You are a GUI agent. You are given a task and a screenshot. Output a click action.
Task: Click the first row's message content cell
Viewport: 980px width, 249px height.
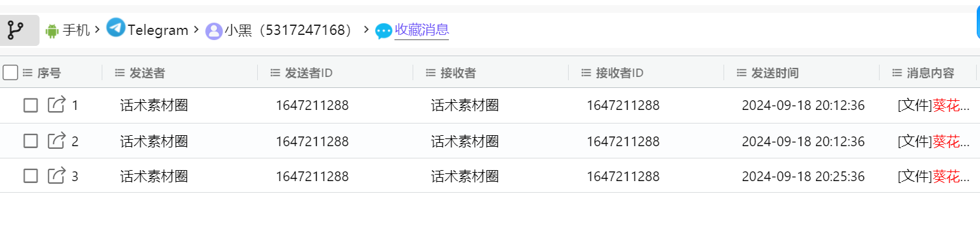933,105
